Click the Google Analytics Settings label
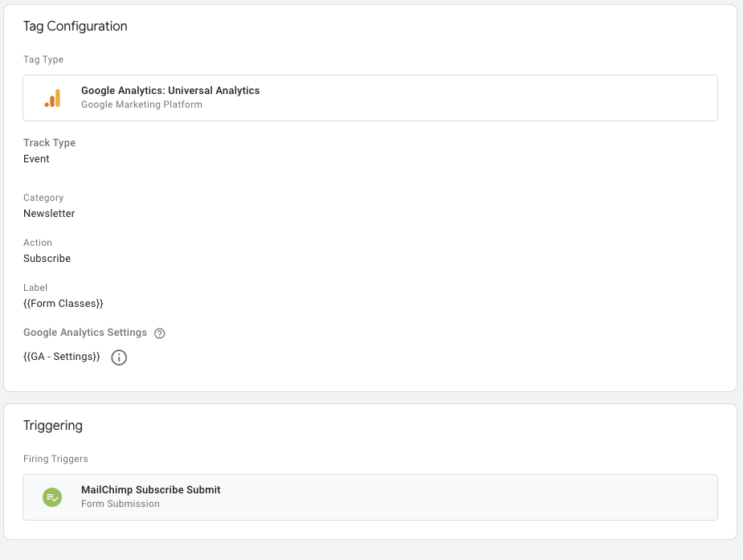 [x=85, y=333]
